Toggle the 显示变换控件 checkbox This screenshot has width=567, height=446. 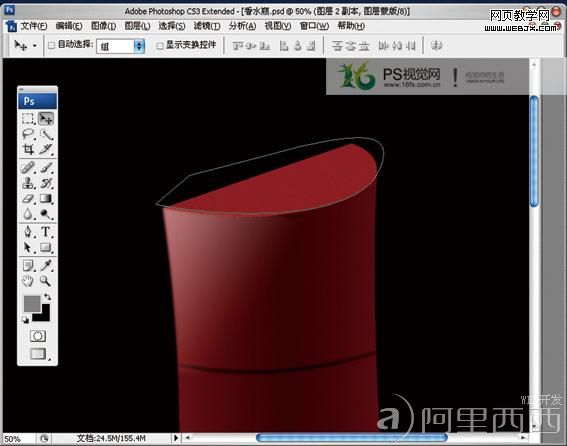coord(160,46)
